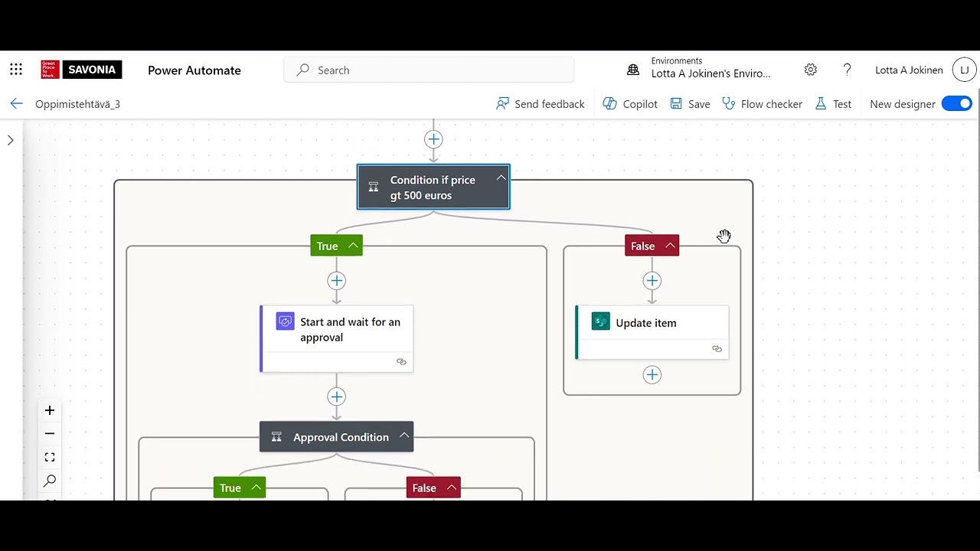This screenshot has width=980, height=551.
Task: Add an action above the price condition
Action: (433, 139)
